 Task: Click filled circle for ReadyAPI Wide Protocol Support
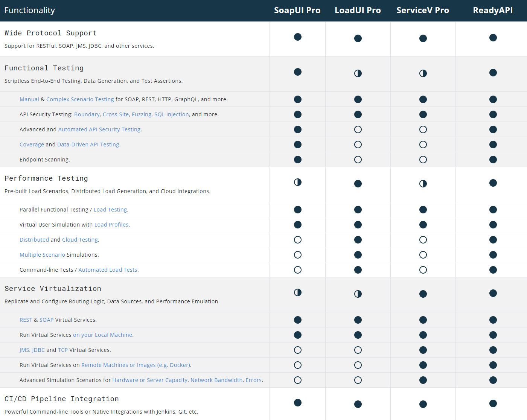pyautogui.click(x=493, y=38)
